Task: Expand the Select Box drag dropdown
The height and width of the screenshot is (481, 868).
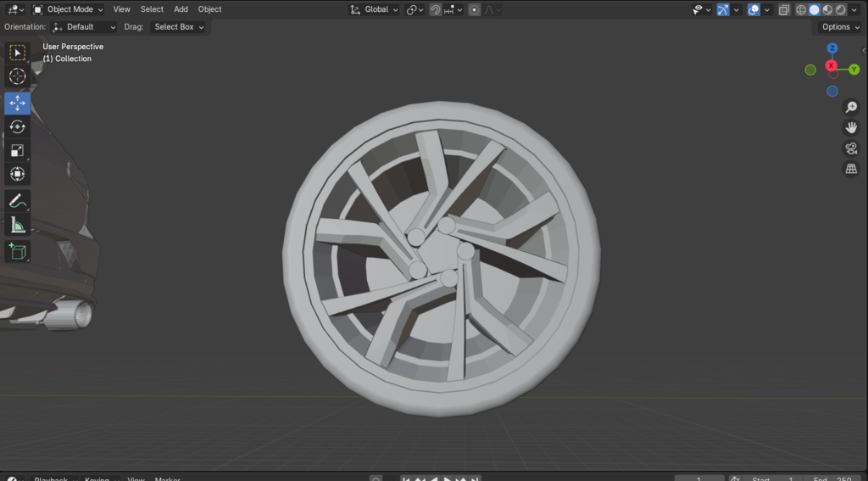Action: coord(179,27)
